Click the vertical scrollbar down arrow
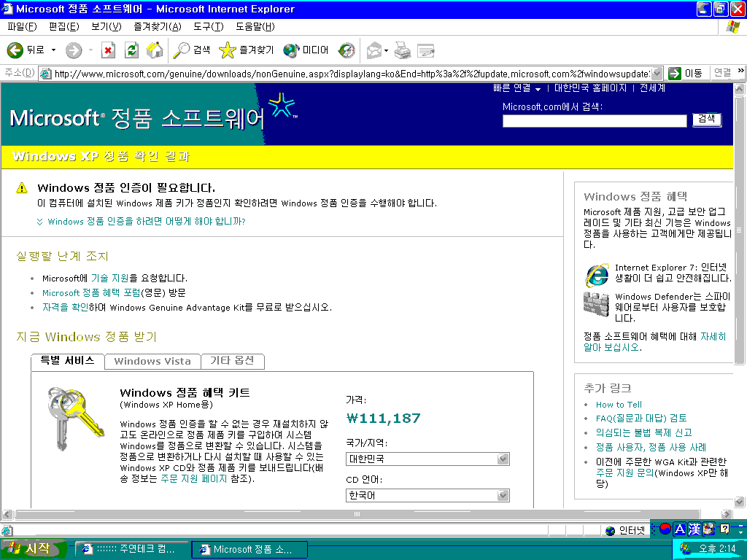The image size is (747, 560). click(740, 502)
